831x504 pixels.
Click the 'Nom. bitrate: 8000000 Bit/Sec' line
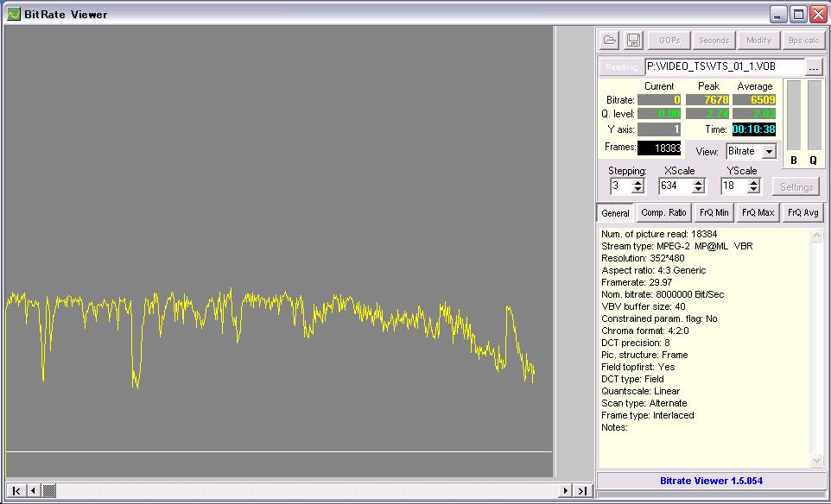(x=663, y=294)
